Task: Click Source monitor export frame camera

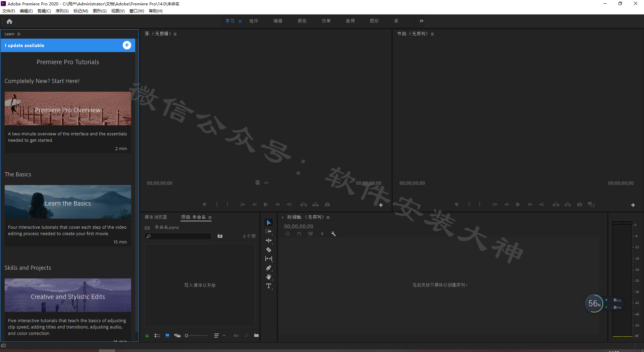Action: click(x=327, y=205)
